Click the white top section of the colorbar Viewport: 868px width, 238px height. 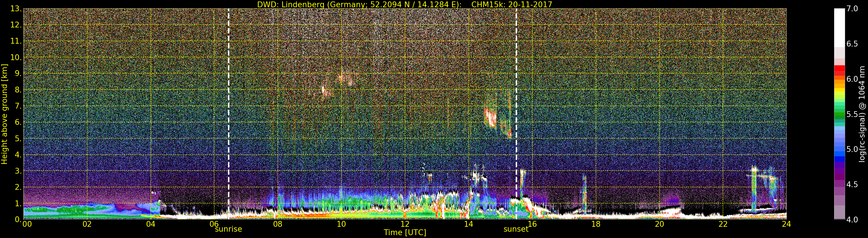point(839,28)
